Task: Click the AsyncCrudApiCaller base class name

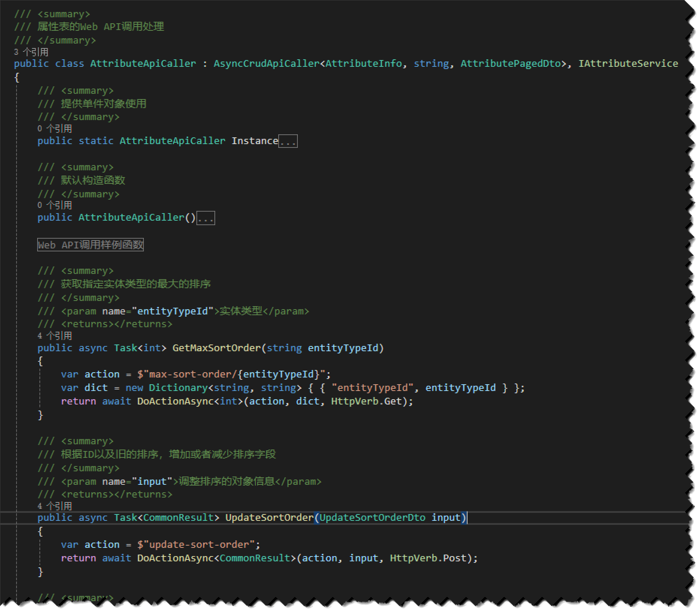Action: (x=266, y=64)
